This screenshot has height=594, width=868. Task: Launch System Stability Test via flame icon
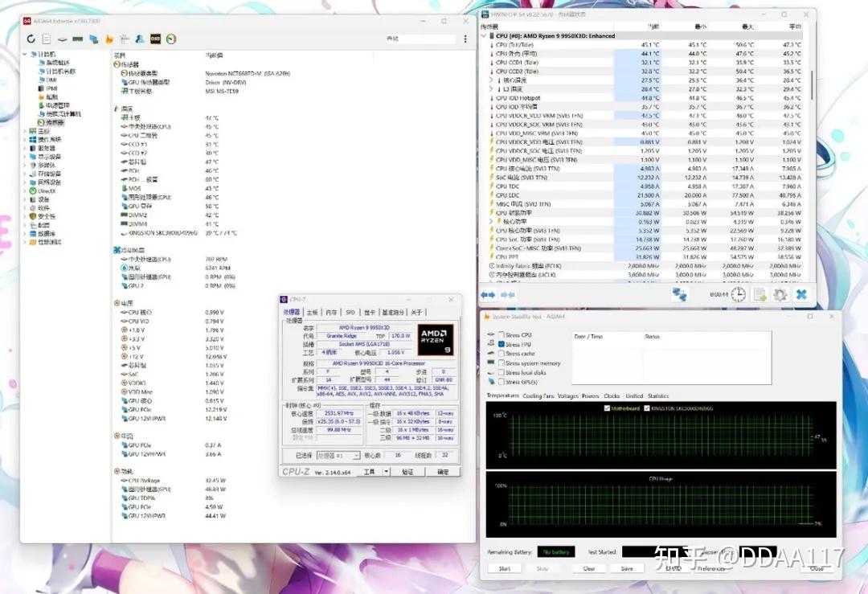coord(109,39)
